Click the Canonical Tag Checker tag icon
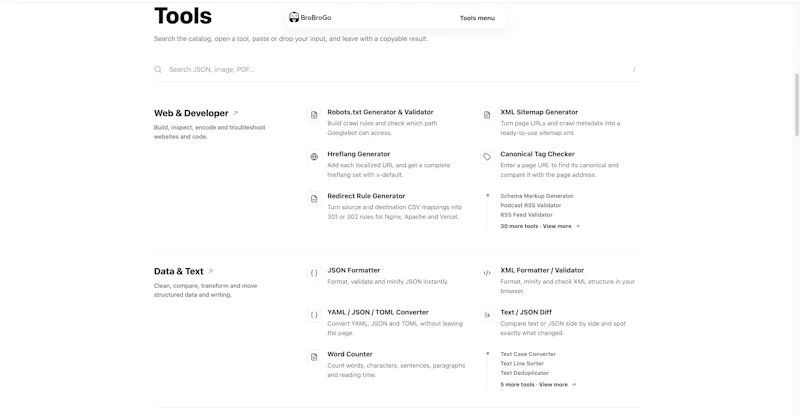Image resolution: width=800 pixels, height=416 pixels. pos(487,157)
